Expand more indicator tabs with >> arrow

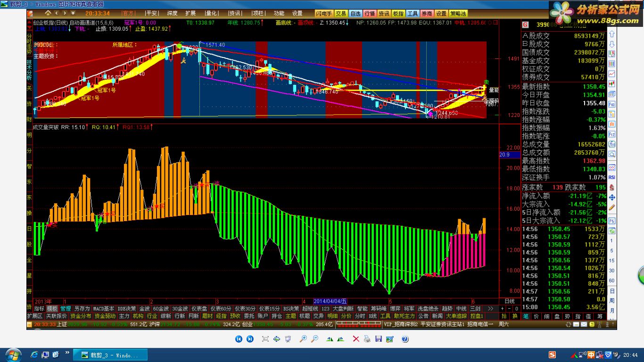490,309
